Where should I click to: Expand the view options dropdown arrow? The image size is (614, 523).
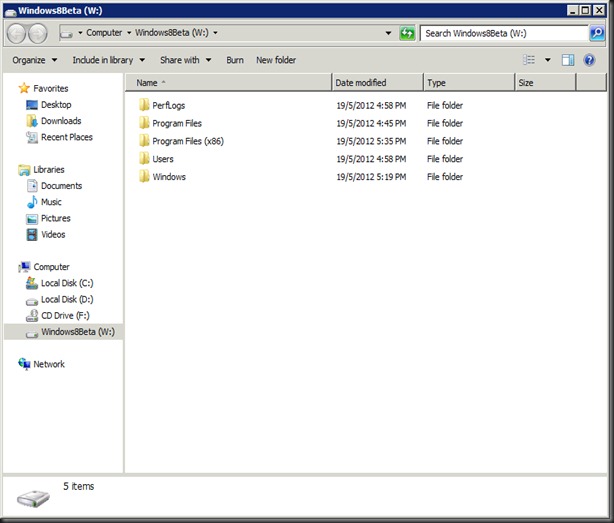point(547,60)
